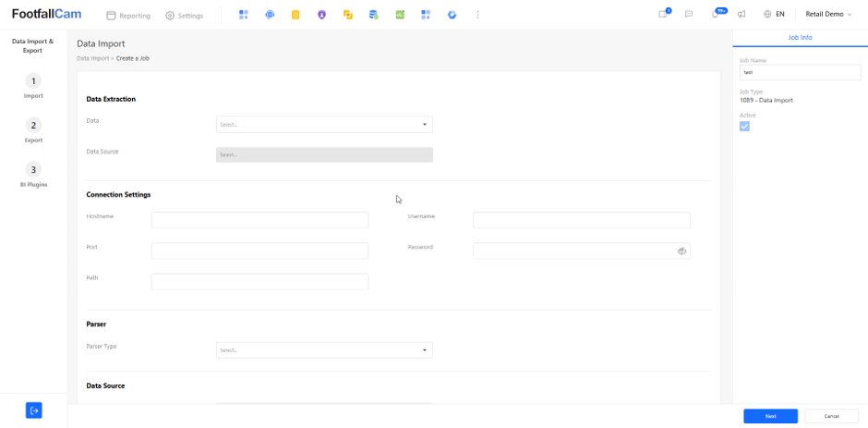Click the Hostname input field
Viewport: 868px width, 428px height.
259,220
